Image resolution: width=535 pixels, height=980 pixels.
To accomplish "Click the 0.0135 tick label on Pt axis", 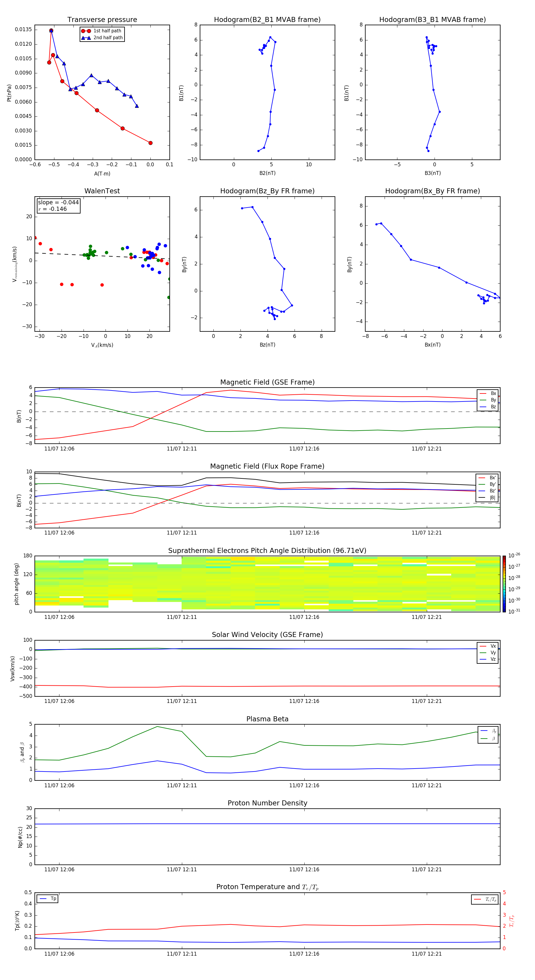I will pos(23,30).
